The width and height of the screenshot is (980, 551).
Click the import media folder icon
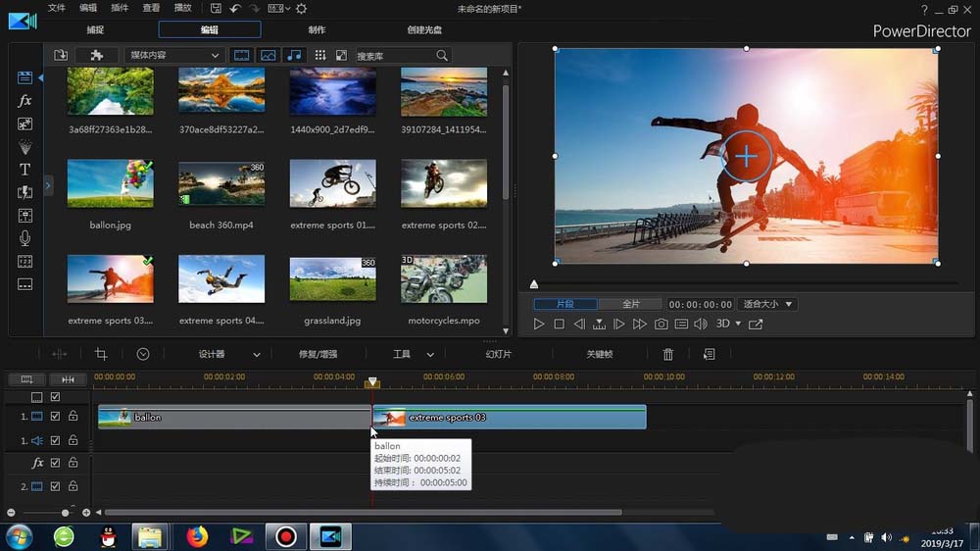tap(61, 56)
